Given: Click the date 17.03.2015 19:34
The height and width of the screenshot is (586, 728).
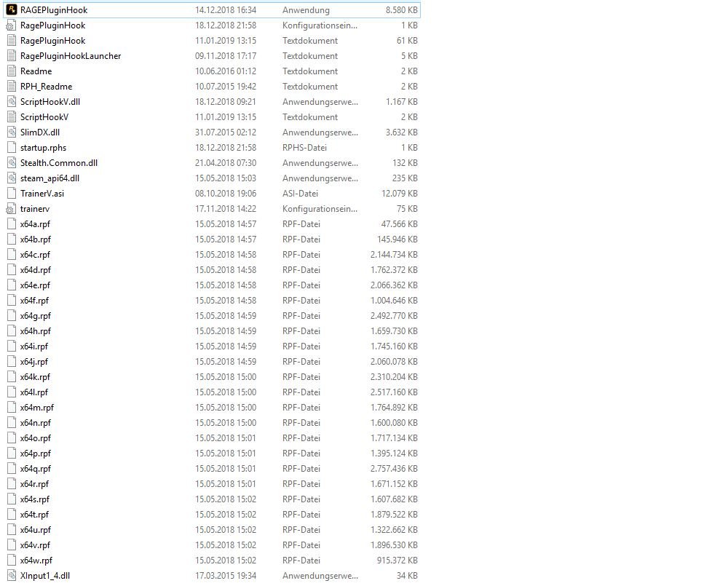Looking at the screenshot, I should 226,576.
